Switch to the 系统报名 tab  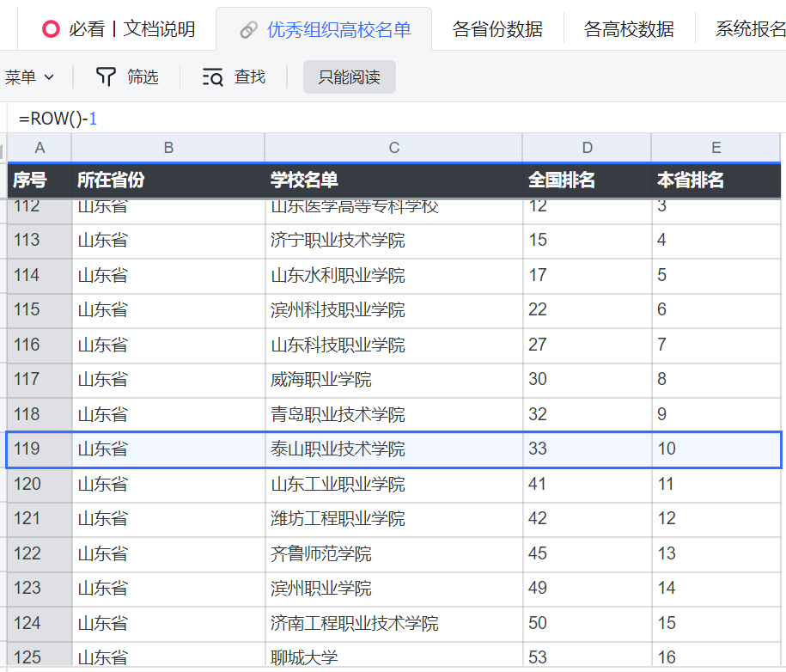[x=750, y=29]
